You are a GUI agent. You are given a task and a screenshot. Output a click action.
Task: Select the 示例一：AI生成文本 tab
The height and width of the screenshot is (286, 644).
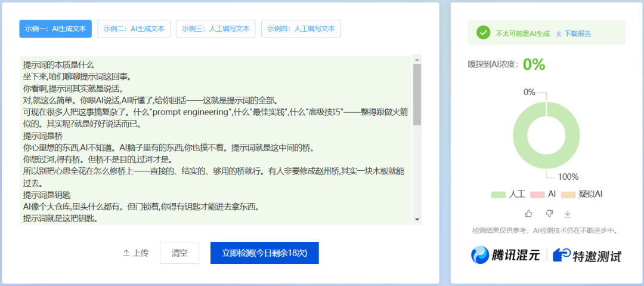(55, 29)
